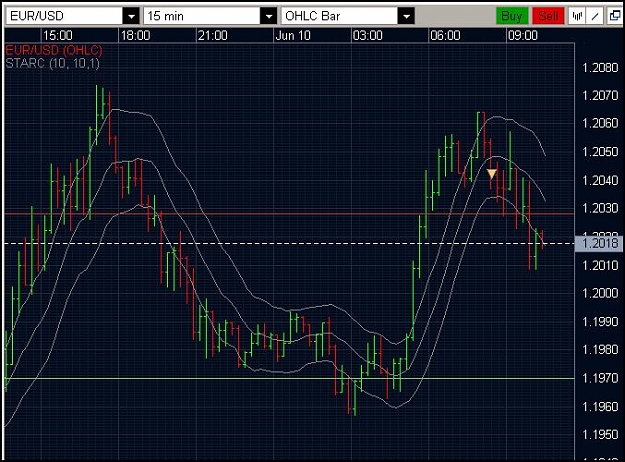
Task: Click the 1.1980 price axis label
Action: point(600,350)
